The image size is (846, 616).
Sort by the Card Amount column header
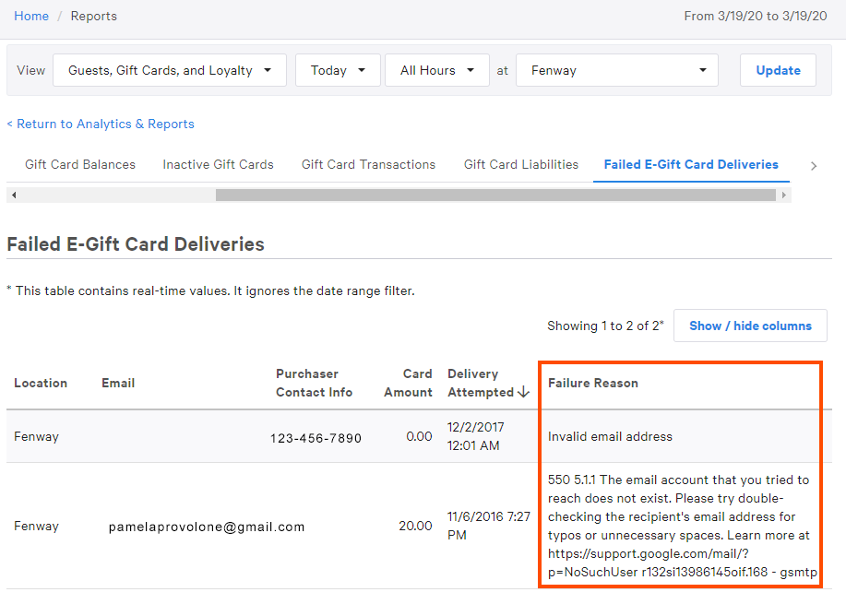409,383
